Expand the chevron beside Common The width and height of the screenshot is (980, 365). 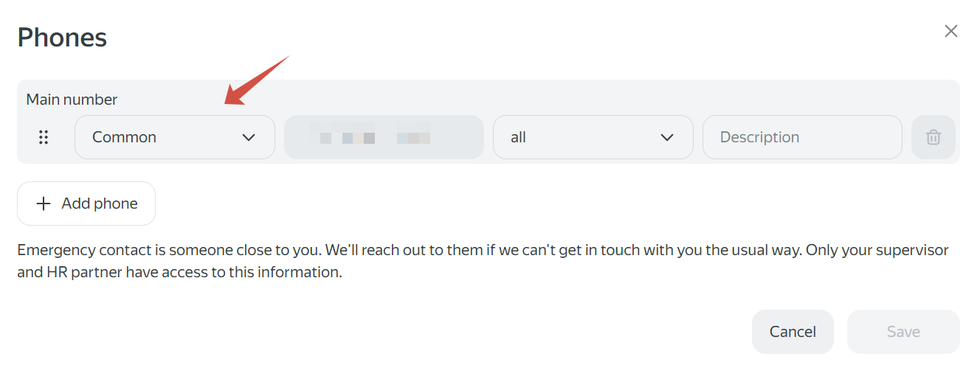[249, 137]
